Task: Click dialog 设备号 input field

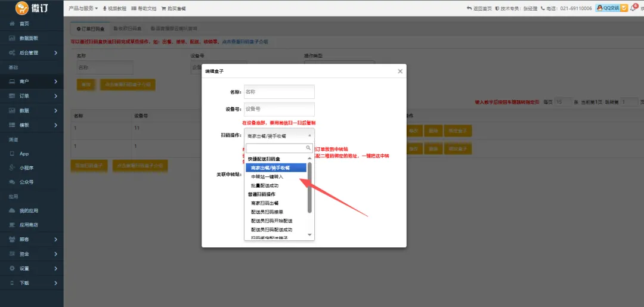Action: click(279, 109)
